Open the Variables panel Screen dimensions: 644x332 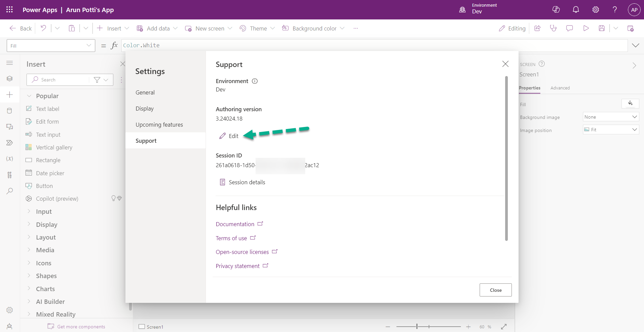pos(10,158)
